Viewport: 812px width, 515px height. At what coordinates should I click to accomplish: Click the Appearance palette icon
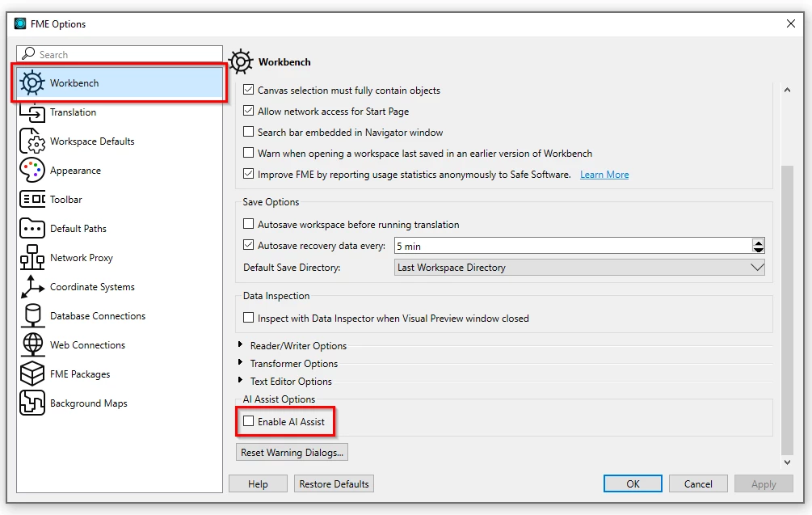pyautogui.click(x=32, y=170)
